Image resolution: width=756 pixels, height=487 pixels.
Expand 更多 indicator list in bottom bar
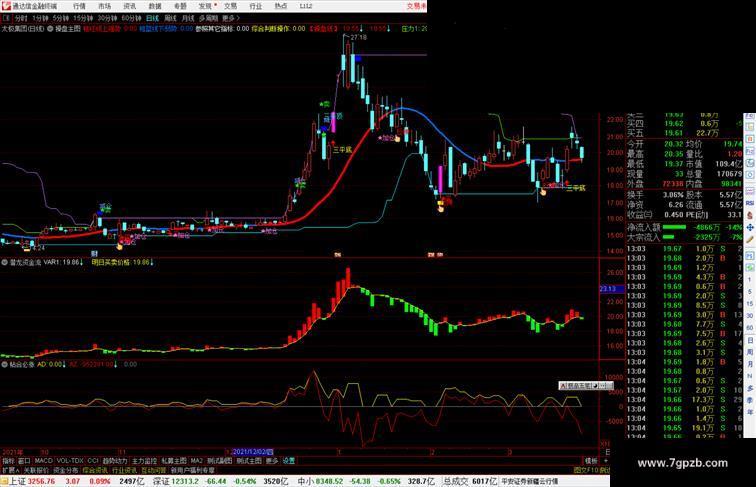click(x=272, y=461)
